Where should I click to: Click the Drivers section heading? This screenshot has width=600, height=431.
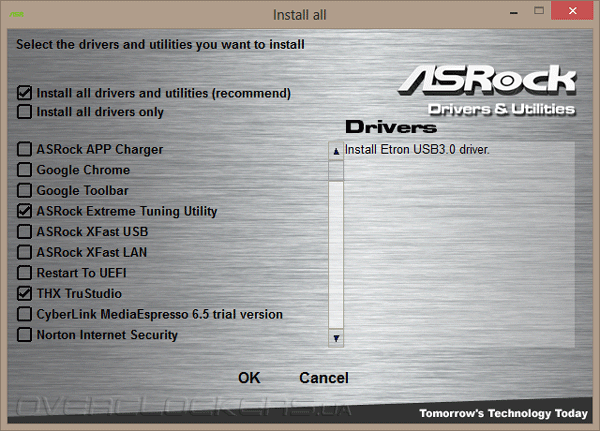(x=391, y=127)
